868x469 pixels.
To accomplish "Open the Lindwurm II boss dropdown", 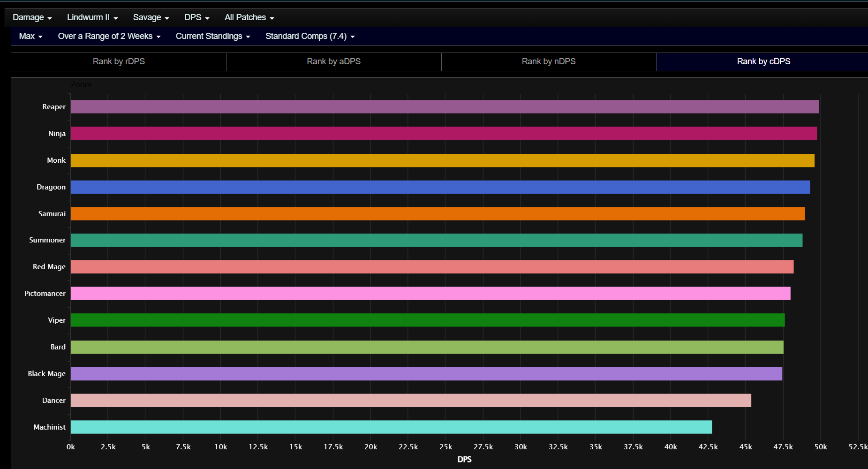I will (x=92, y=17).
